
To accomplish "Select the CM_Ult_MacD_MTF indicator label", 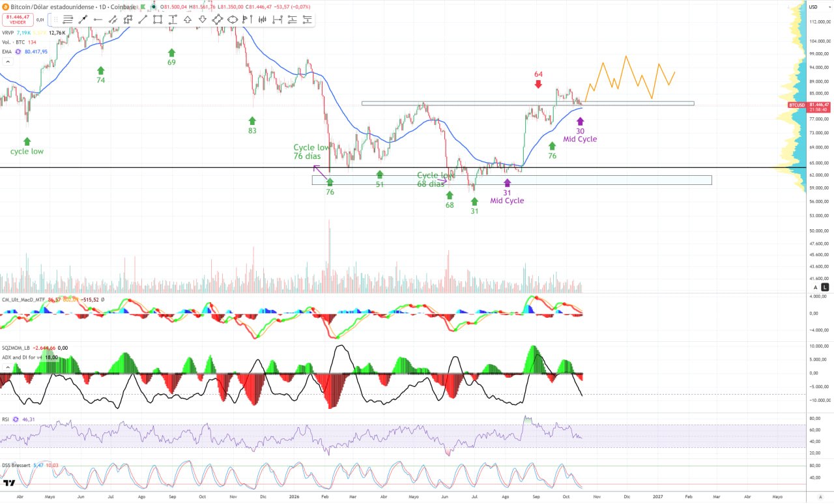I will coord(23,300).
